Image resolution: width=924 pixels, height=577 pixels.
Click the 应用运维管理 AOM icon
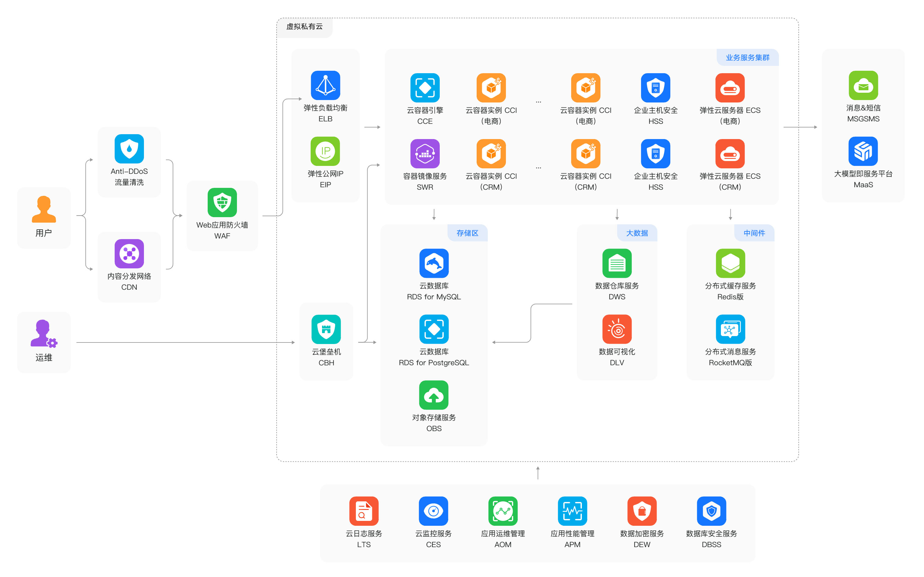pyautogui.click(x=503, y=511)
